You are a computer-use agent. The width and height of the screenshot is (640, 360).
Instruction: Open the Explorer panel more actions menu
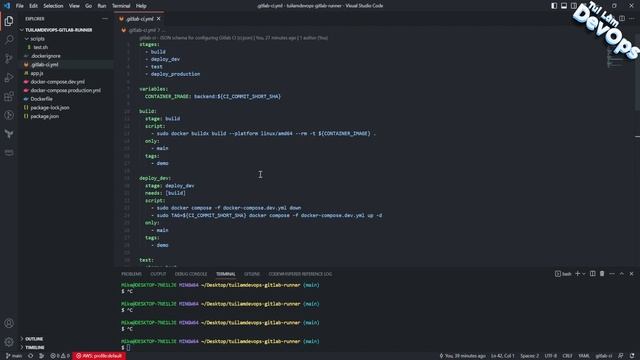[105, 19]
